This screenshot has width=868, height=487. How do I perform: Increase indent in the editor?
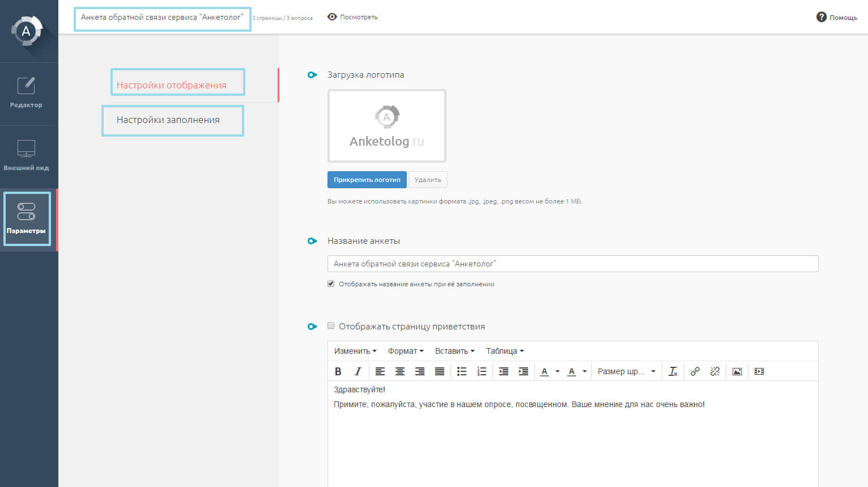(524, 371)
